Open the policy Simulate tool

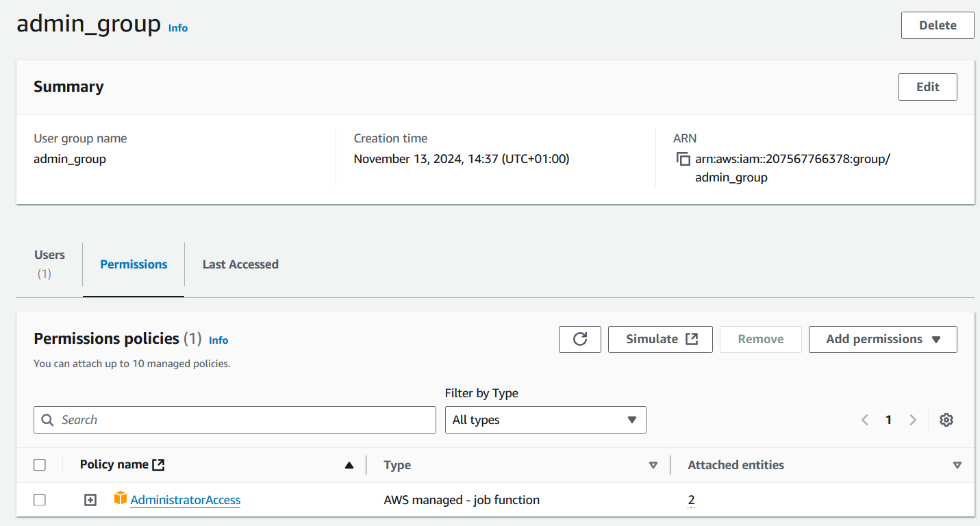[660, 339]
